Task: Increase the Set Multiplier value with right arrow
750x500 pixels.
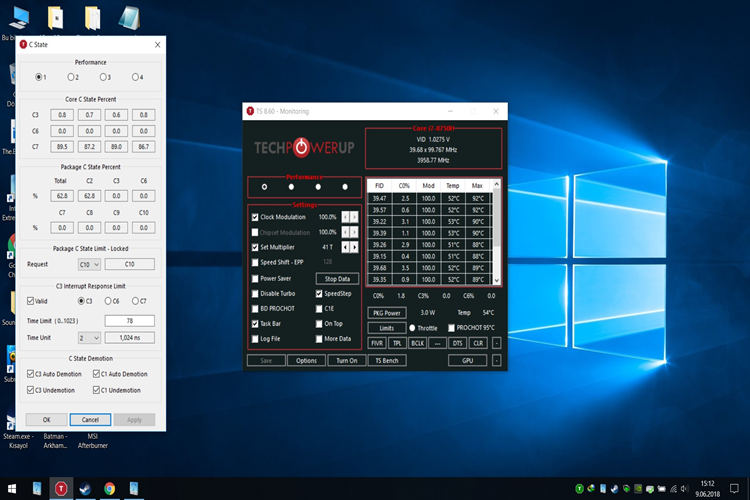Action: click(x=354, y=247)
